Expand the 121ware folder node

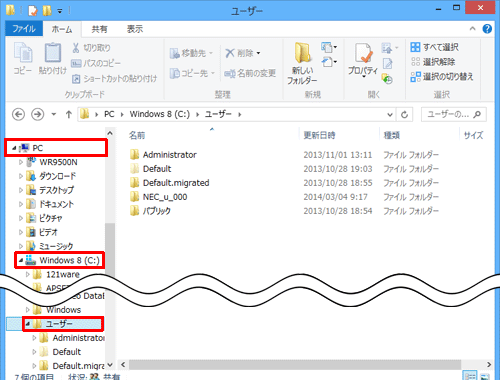point(28,274)
